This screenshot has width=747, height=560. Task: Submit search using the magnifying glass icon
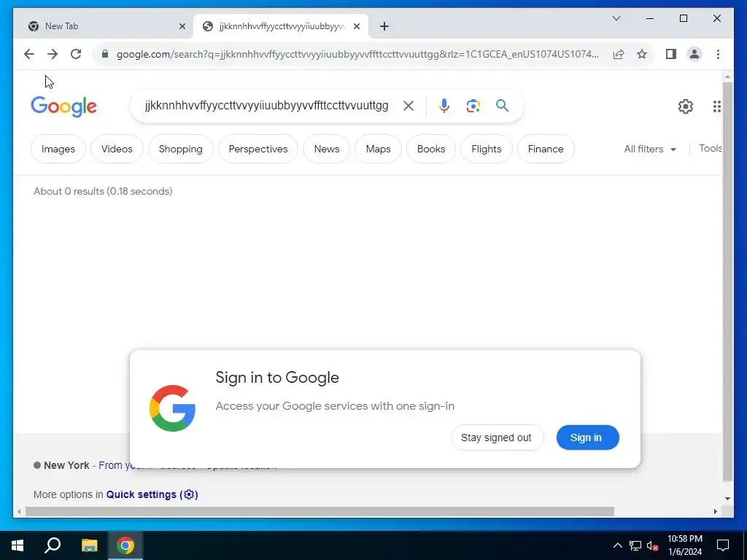click(x=502, y=106)
